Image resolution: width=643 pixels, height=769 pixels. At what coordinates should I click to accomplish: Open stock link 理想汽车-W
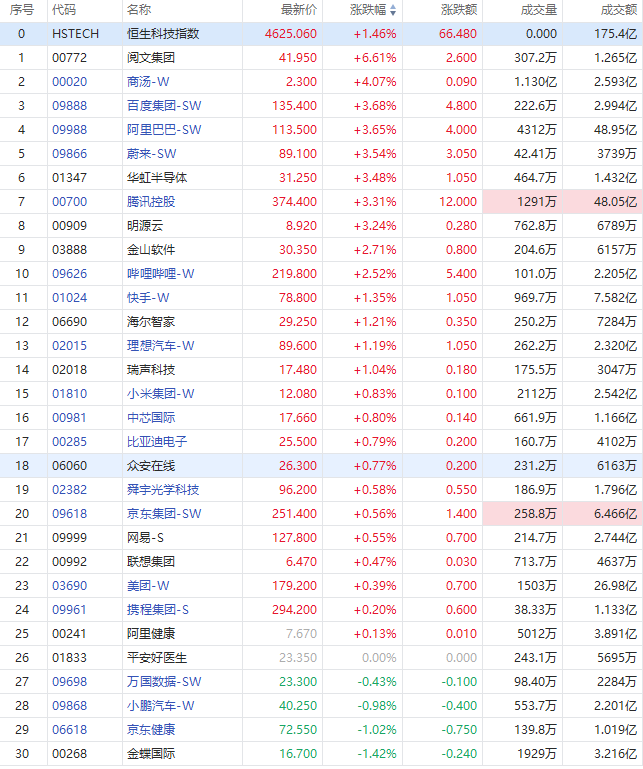161,346
